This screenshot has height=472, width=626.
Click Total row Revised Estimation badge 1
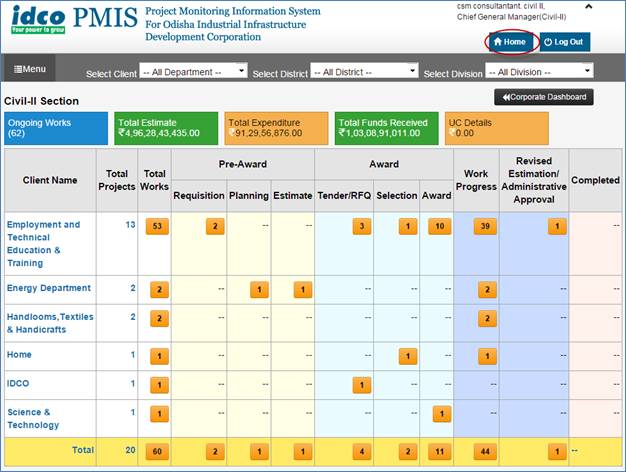(x=557, y=452)
